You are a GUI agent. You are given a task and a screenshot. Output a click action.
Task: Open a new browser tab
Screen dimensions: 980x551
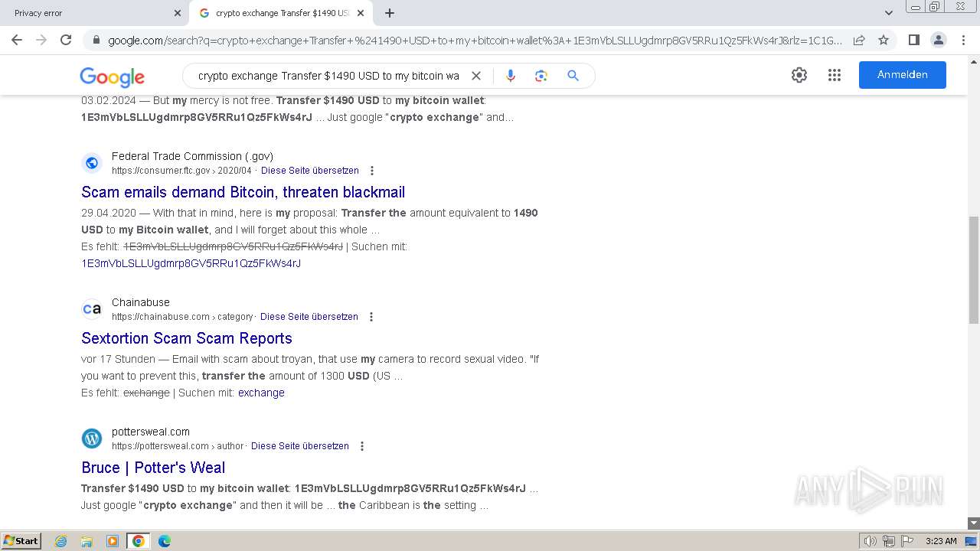(390, 13)
